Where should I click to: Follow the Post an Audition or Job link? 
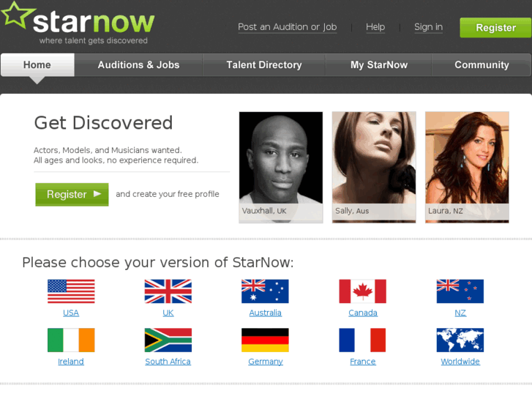tap(288, 27)
